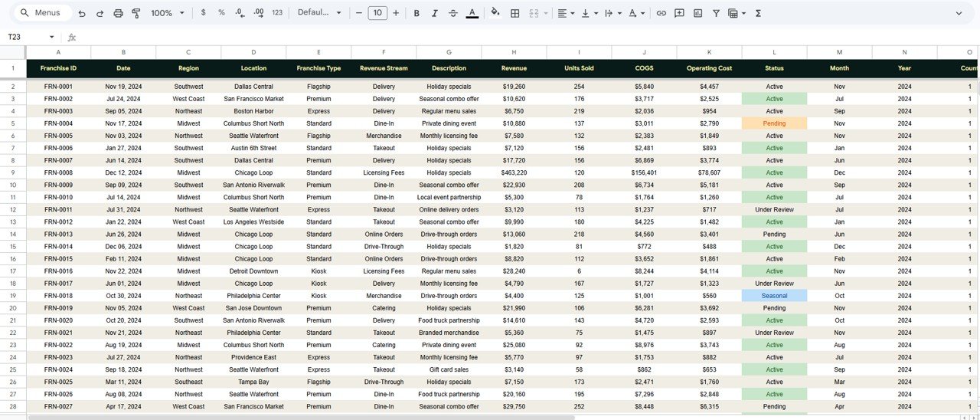This screenshot has height=420, width=980.
Task: Insert a link with the chain icon
Action: pyautogui.click(x=661, y=13)
